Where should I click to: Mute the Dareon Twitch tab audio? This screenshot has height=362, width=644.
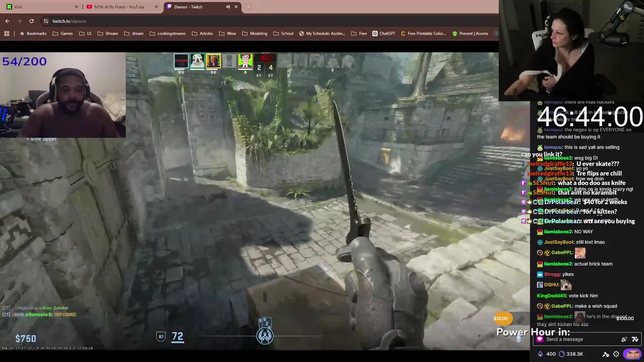pyautogui.click(x=228, y=7)
